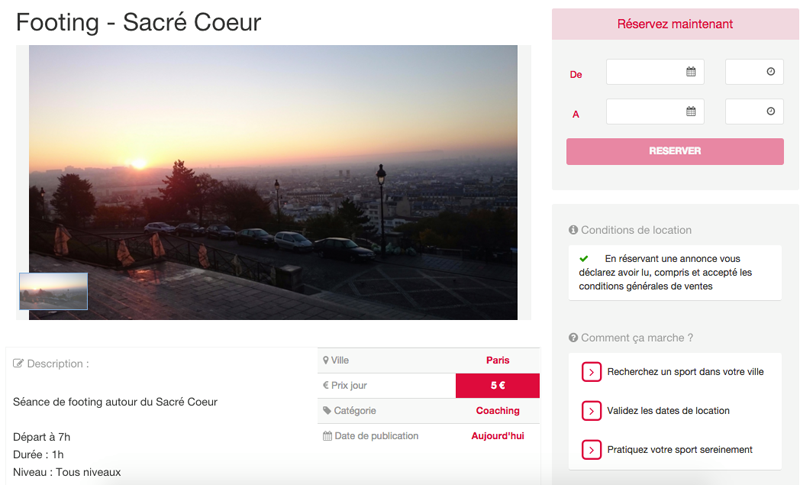
Task: Focus the De start time input
Action: 754,72
